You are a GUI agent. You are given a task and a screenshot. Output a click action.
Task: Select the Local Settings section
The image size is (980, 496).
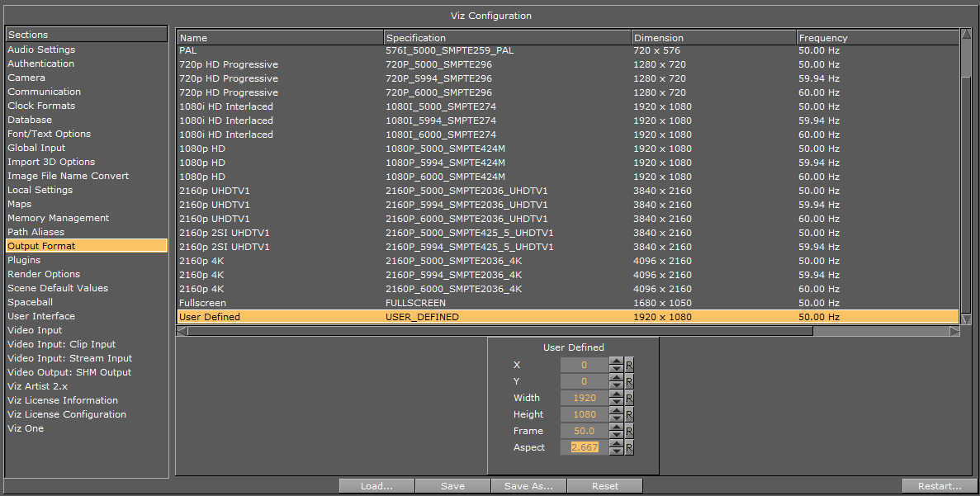click(86, 190)
